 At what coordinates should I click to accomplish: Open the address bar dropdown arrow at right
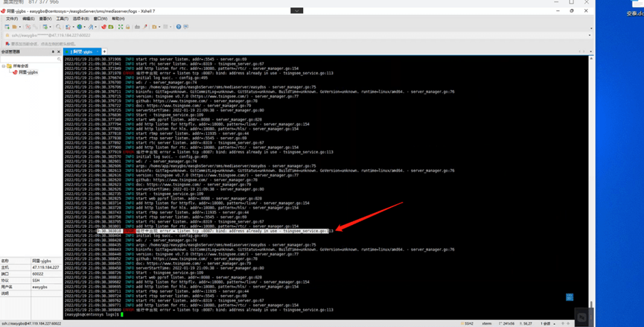click(x=590, y=35)
